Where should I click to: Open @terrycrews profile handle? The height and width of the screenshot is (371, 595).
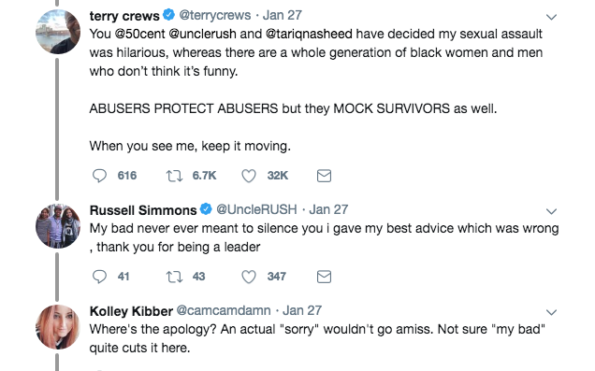pyautogui.click(x=215, y=16)
